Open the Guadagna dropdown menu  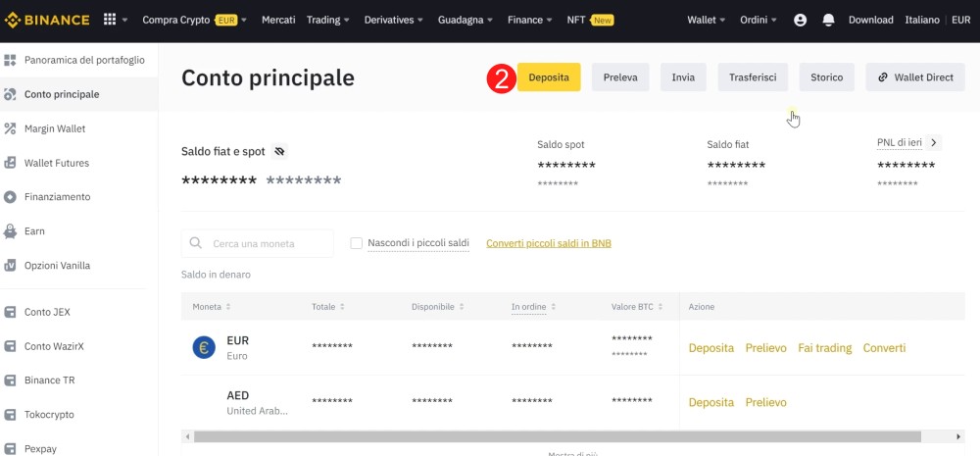[x=465, y=20]
